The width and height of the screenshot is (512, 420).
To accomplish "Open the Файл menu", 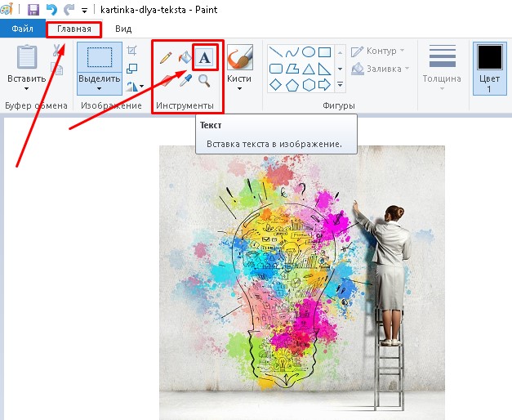I will click(23, 29).
